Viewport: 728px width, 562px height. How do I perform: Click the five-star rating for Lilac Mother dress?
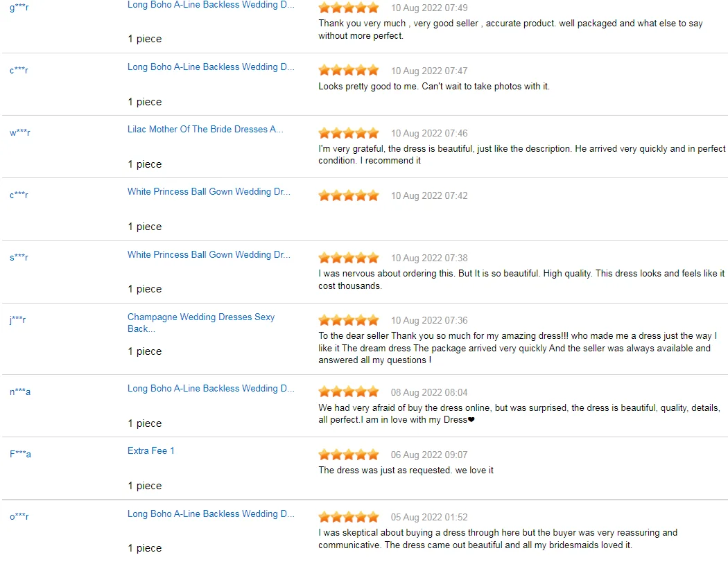point(349,133)
